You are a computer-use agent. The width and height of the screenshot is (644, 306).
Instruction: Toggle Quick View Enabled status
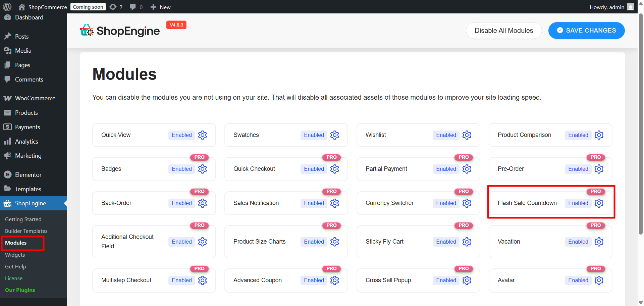point(182,135)
